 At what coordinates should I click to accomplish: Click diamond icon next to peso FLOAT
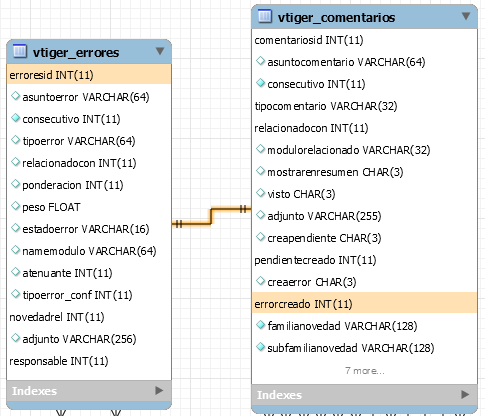[x=15, y=206]
